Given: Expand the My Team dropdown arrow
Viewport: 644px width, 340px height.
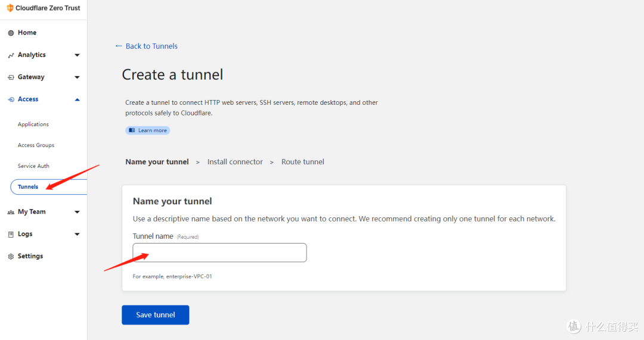Looking at the screenshot, I should (x=77, y=212).
